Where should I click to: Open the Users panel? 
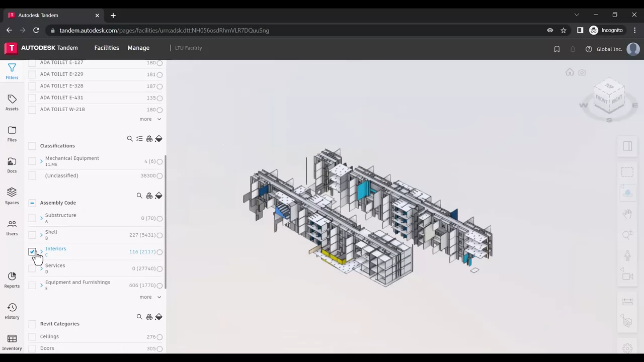point(12,227)
